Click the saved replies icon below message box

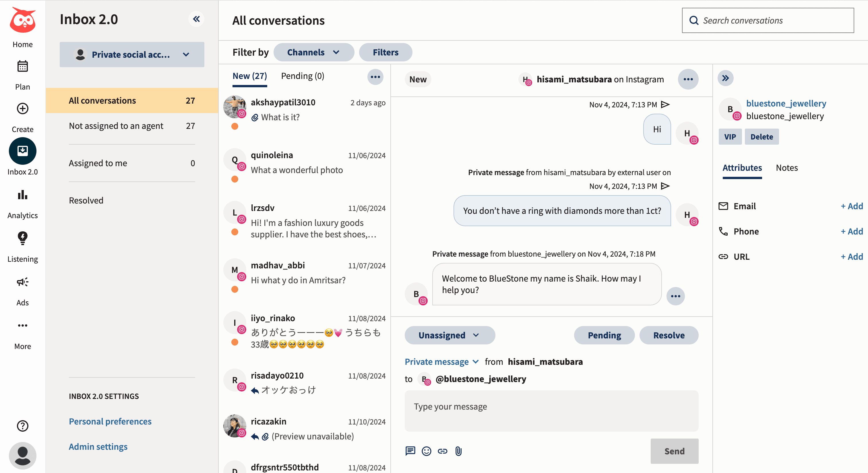(410, 451)
